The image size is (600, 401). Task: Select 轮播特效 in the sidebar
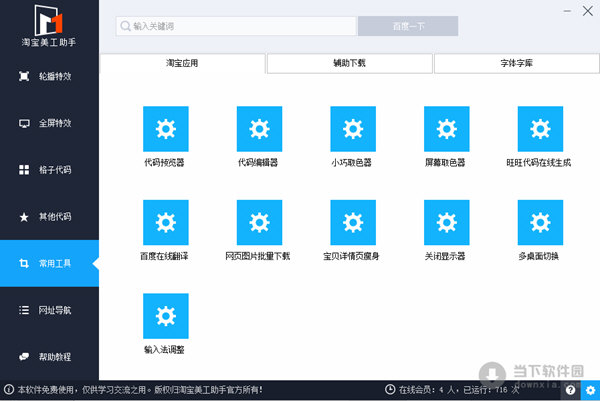coord(50,76)
